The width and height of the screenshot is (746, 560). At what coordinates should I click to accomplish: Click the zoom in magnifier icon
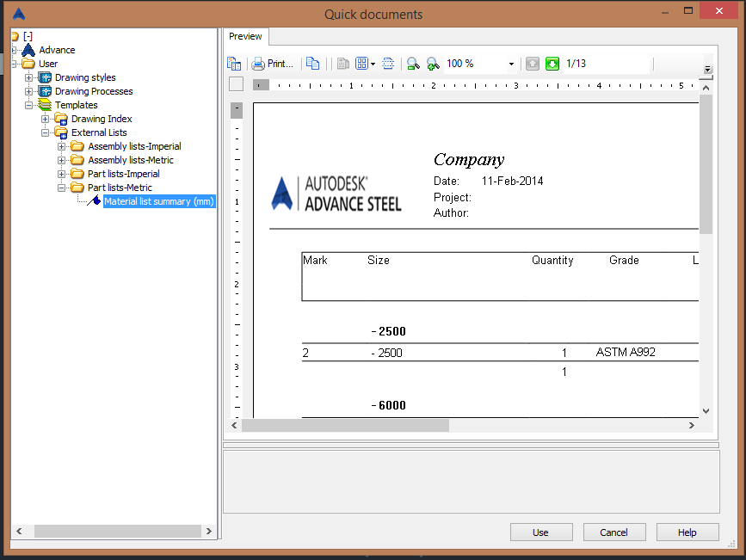point(433,64)
